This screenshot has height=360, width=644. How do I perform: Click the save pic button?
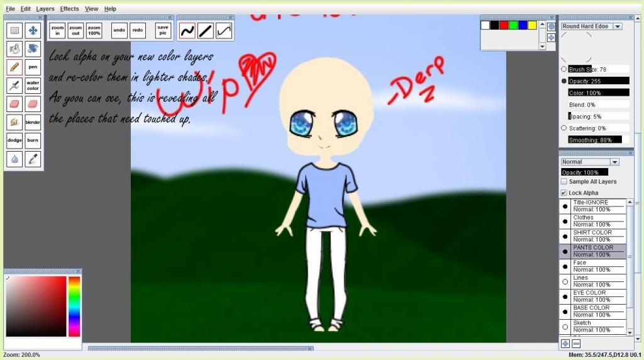(163, 30)
